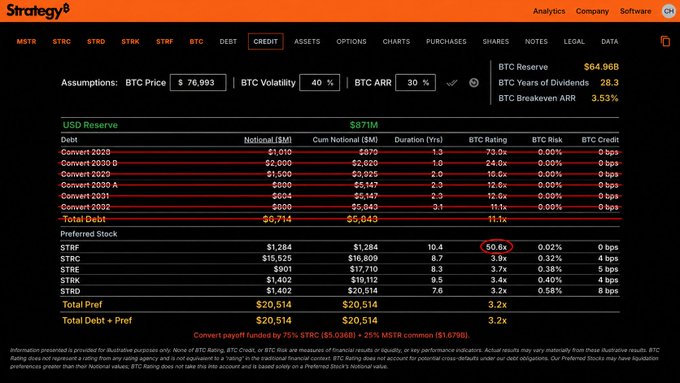Click the $17,710 cumulative notional for STRE
Image resolution: width=680 pixels, height=383 pixels.
(x=363, y=269)
